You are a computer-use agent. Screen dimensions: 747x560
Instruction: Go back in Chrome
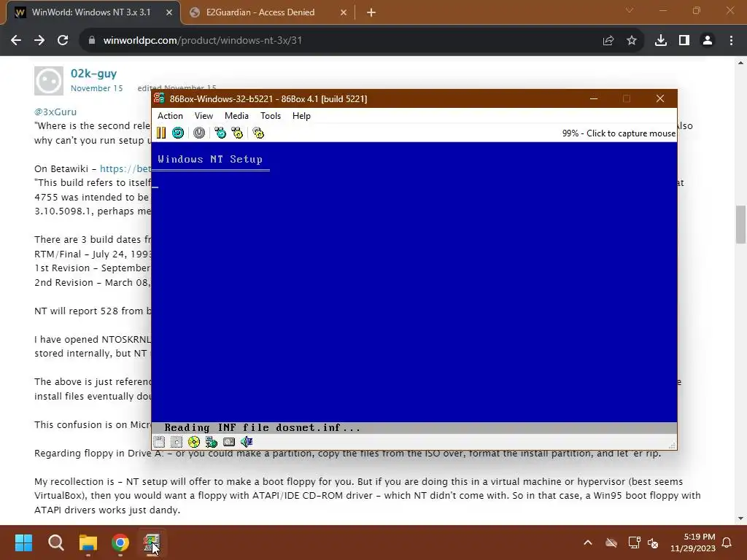(x=16, y=41)
